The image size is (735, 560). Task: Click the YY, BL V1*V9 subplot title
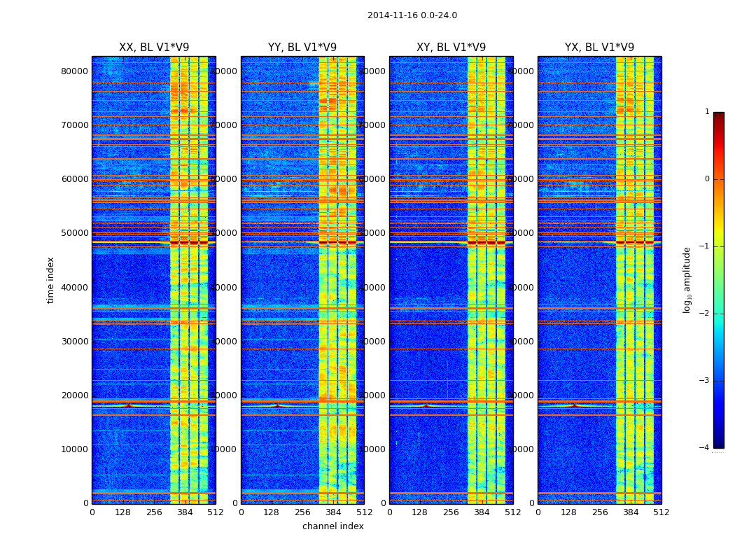(302, 48)
